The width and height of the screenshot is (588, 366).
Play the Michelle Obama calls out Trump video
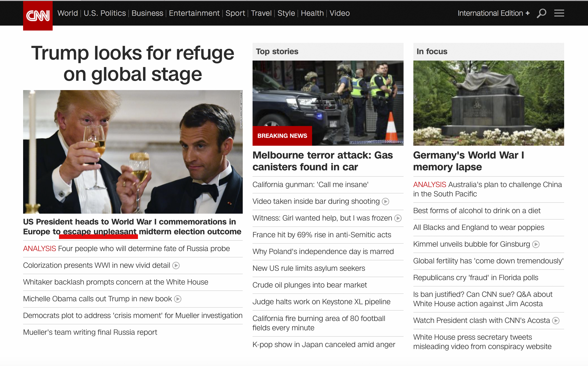tap(178, 299)
